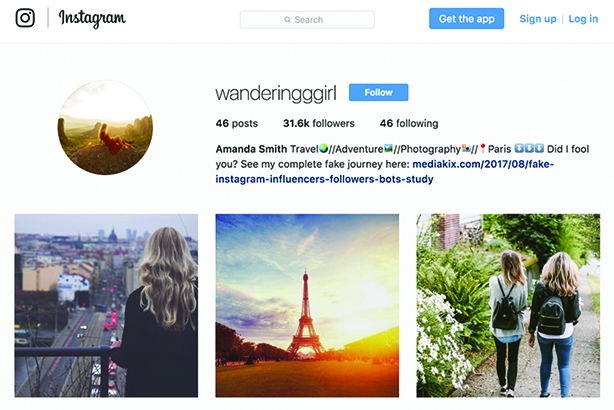Open the wanderinggirl profile picture
Viewport: 614px width, 410px height.
[105, 127]
